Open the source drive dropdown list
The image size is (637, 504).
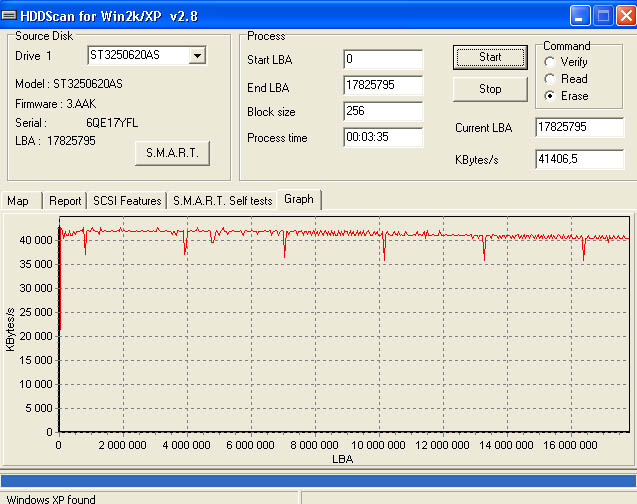coord(197,55)
